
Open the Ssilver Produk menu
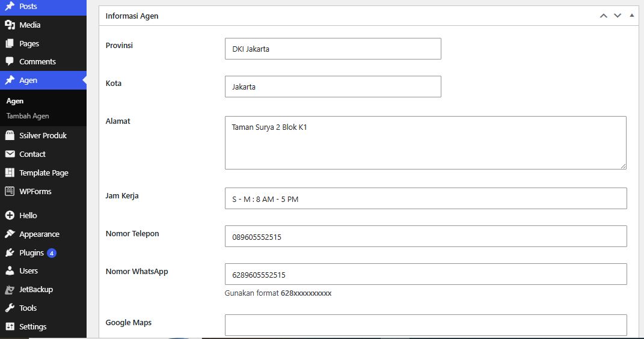43,135
